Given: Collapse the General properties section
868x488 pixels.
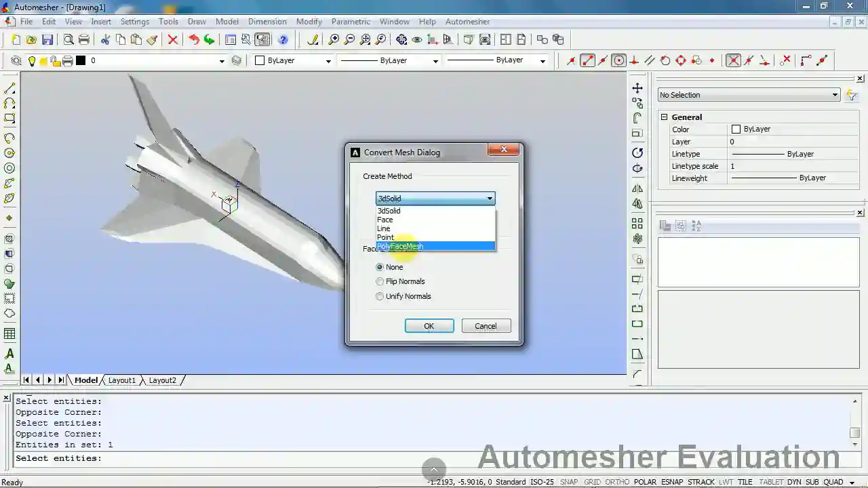Looking at the screenshot, I should click(665, 117).
